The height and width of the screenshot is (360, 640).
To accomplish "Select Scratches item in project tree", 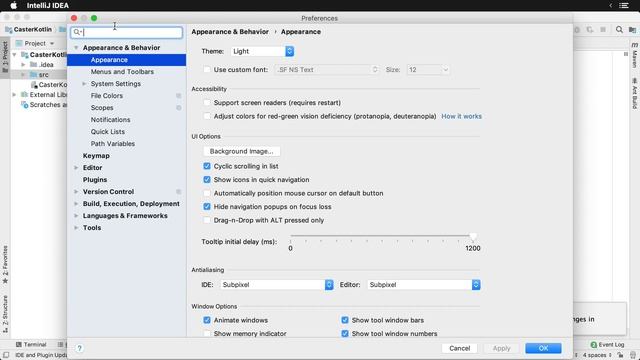I will point(44,105).
